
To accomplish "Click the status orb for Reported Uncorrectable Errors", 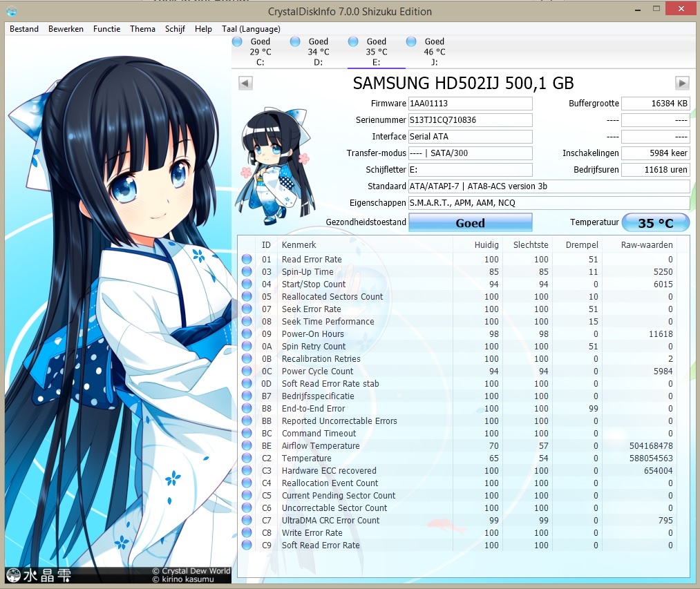I will pos(247,421).
